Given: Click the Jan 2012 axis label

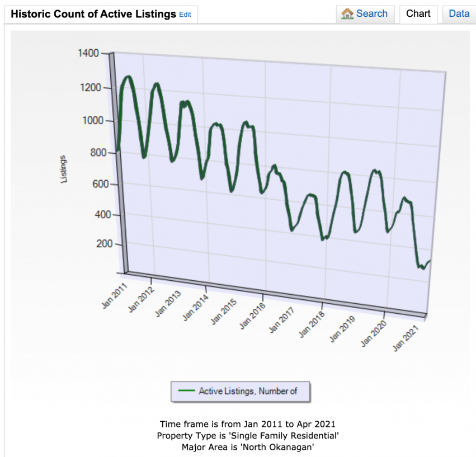Looking at the screenshot, I should click(141, 299).
